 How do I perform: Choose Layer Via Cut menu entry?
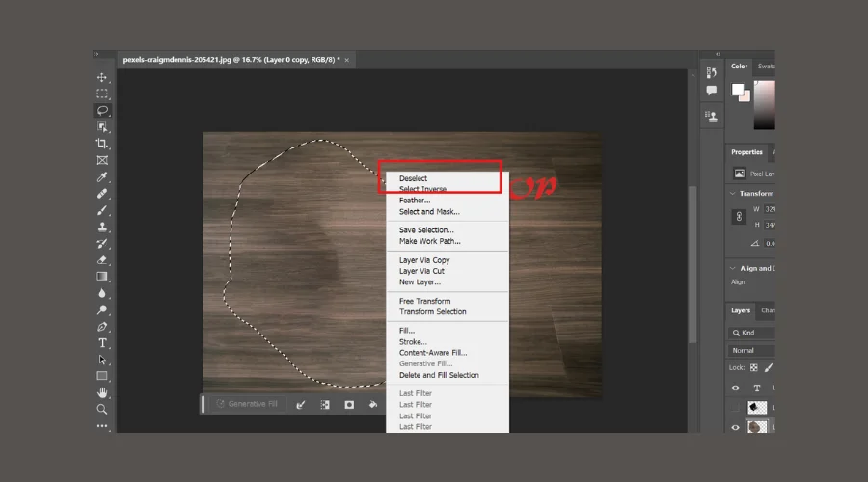pos(421,271)
